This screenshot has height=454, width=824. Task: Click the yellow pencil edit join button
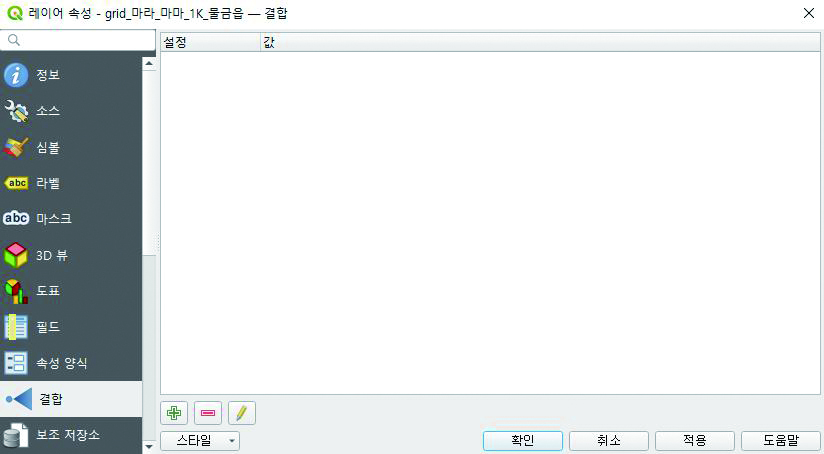[x=242, y=412]
